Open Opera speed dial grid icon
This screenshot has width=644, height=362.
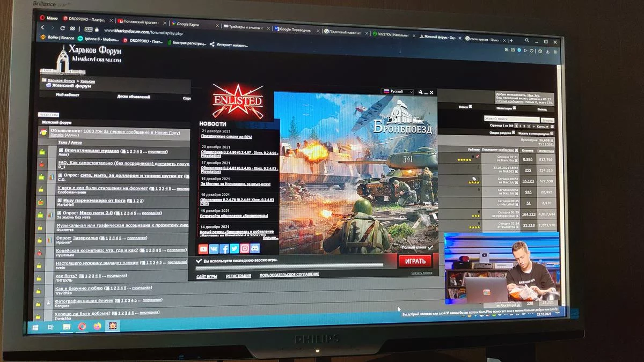coord(72,28)
